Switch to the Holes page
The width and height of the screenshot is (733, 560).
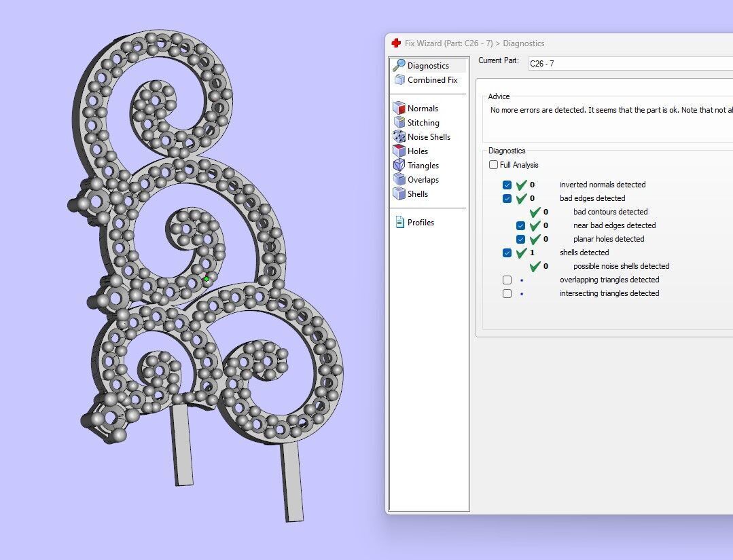pyautogui.click(x=418, y=151)
